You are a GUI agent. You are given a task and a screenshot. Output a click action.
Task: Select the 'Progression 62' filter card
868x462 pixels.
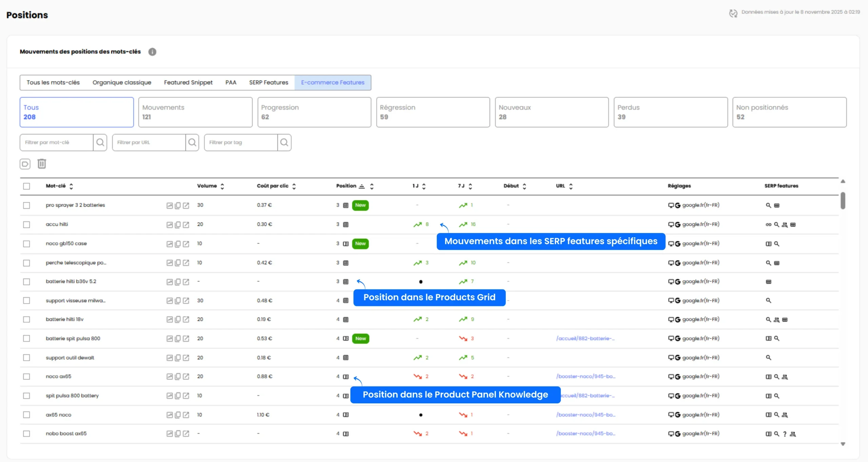click(314, 112)
